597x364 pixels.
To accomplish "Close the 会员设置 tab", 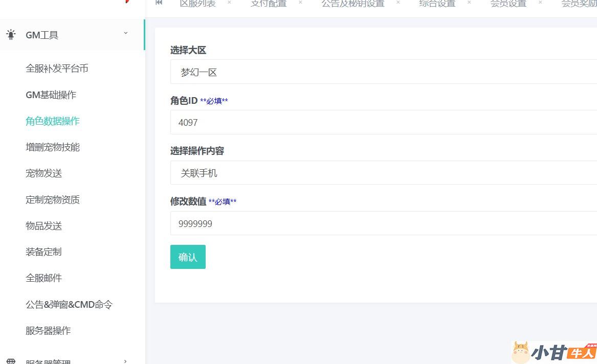I will 540,3.
